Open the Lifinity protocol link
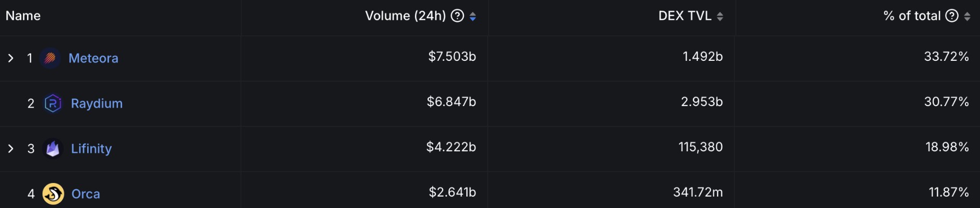Image resolution: width=980 pixels, height=208 pixels. click(91, 149)
